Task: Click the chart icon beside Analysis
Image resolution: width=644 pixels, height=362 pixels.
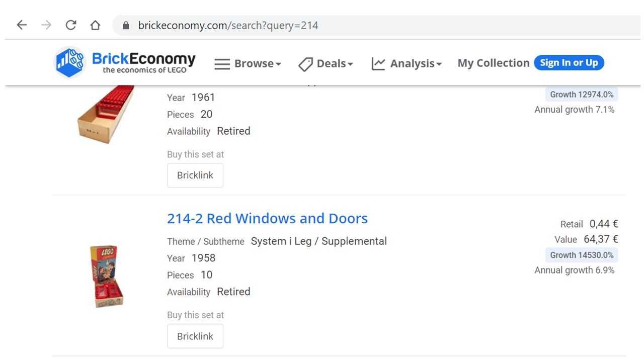Action: (x=378, y=63)
